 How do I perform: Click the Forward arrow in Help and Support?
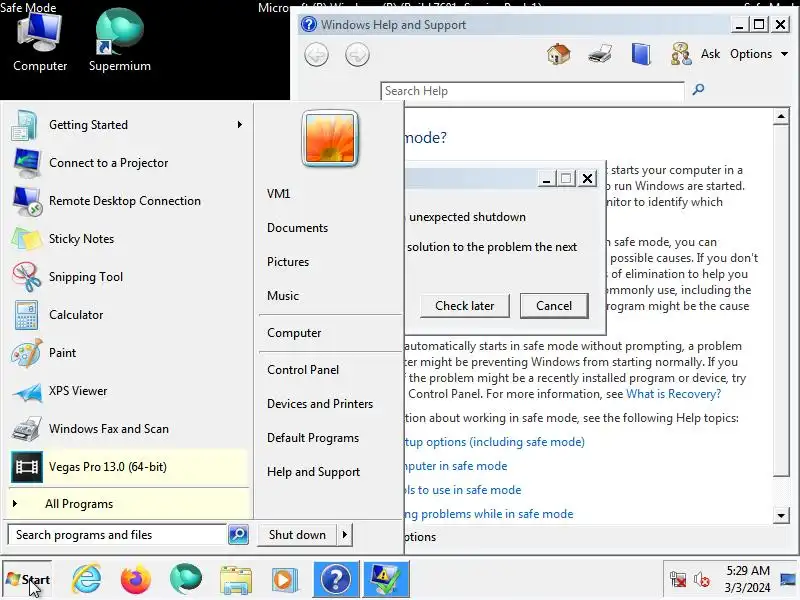357,55
